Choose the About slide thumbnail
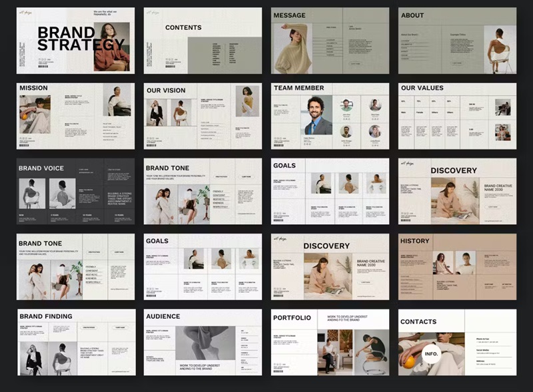The width and height of the screenshot is (533, 392). point(457,41)
